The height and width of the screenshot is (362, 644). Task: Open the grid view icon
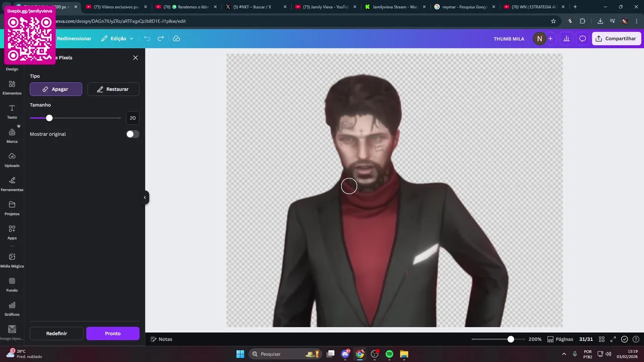point(602,339)
